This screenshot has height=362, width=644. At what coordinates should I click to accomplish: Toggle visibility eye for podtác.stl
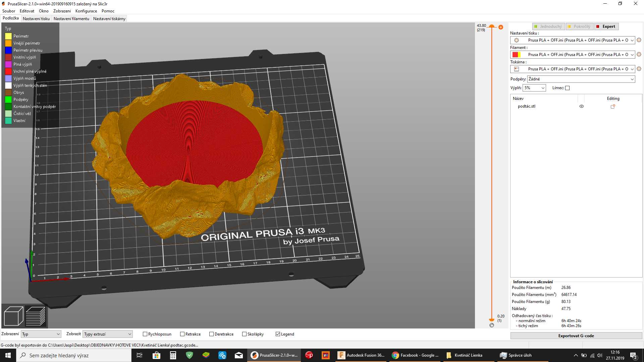(x=582, y=106)
